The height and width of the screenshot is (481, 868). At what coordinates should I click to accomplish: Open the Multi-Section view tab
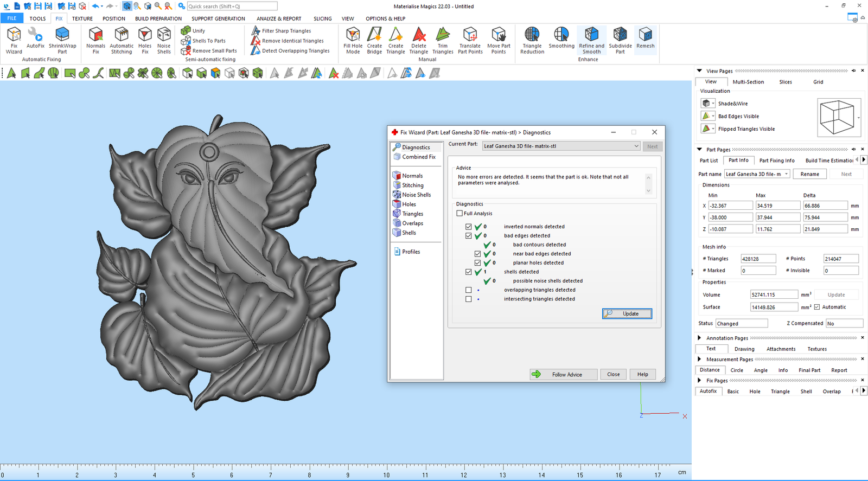click(x=748, y=82)
